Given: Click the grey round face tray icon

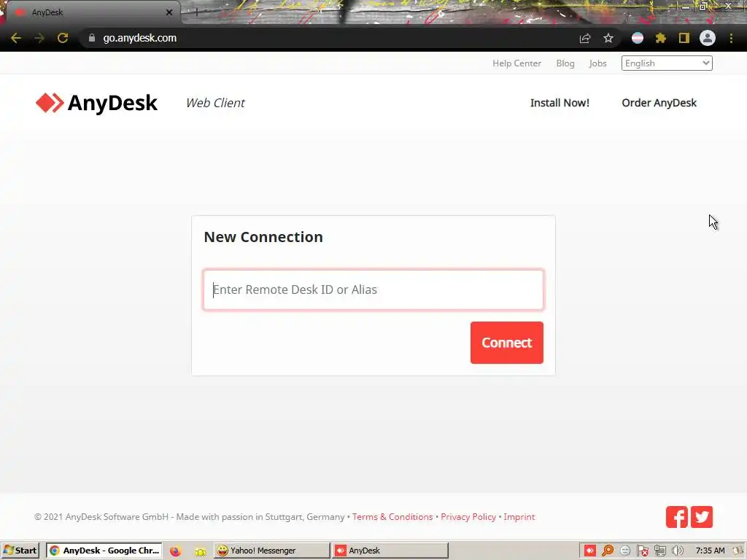Looking at the screenshot, I should point(625,551).
